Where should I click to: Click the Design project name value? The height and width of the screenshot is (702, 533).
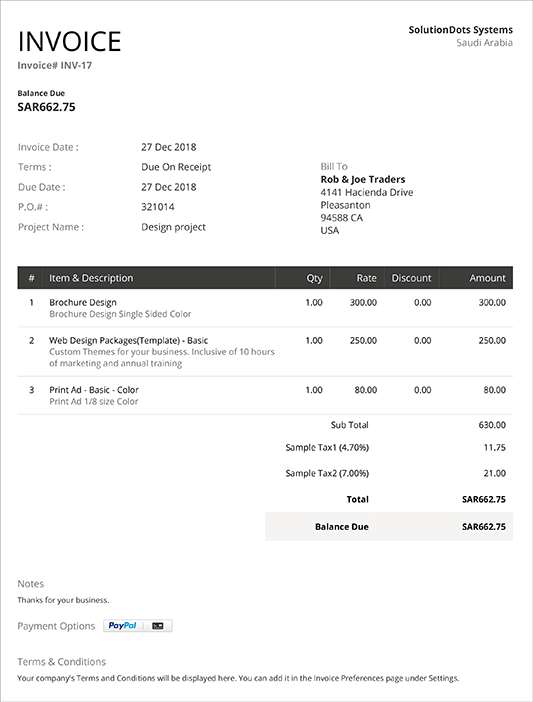pos(174,227)
